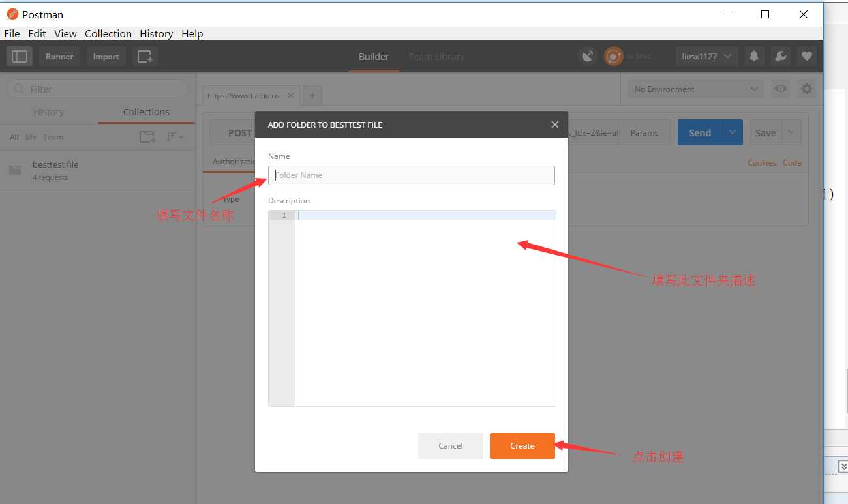Click the sidebar Filter search field
This screenshot has height=504, width=848.
98,89
